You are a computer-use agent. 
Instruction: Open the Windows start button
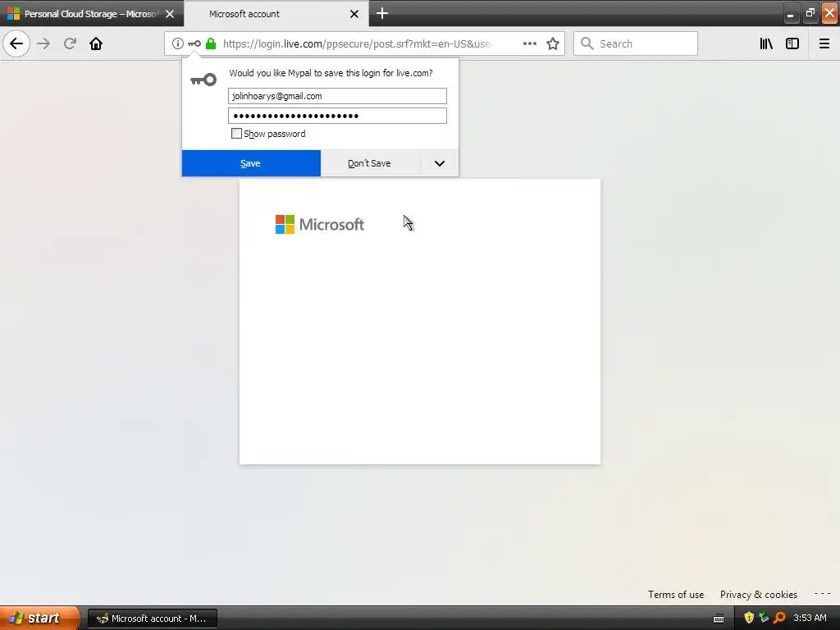click(x=39, y=618)
